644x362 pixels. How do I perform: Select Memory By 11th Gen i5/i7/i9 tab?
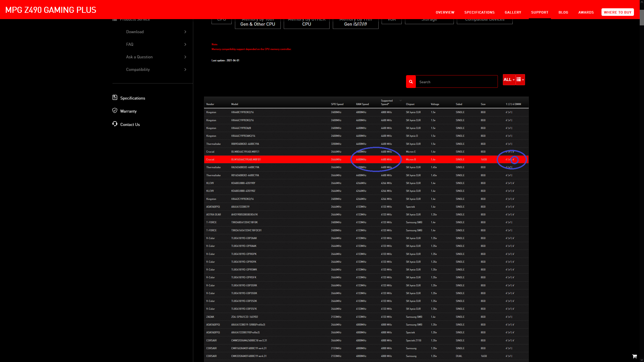coord(355,24)
